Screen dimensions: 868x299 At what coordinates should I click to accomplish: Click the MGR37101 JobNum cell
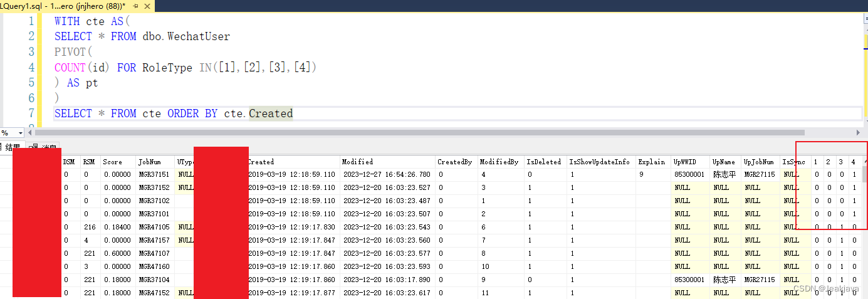pyautogui.click(x=155, y=214)
